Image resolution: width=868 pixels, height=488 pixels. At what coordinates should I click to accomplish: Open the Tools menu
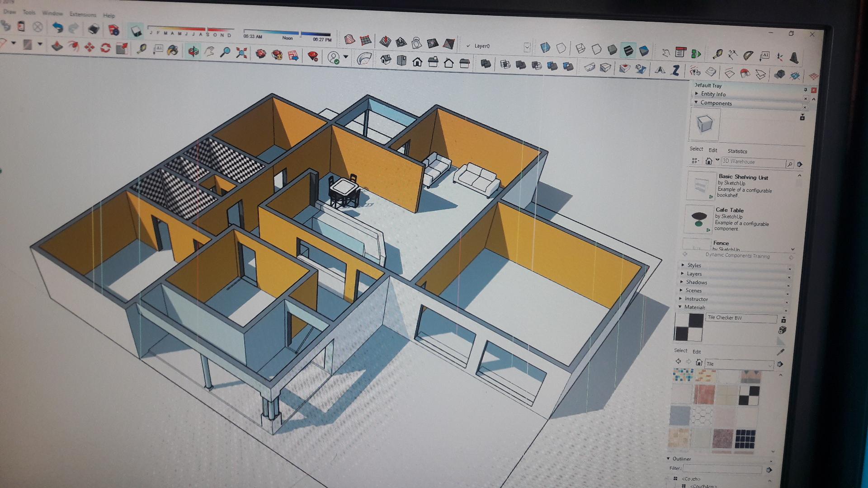point(29,12)
